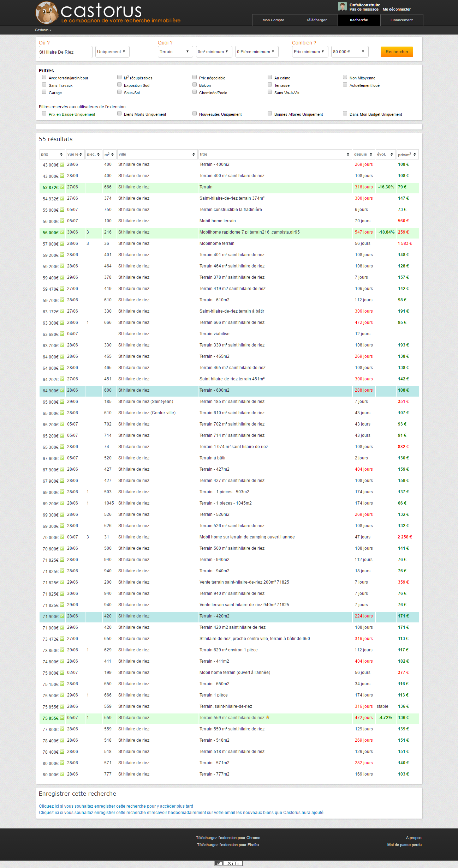
Task: Tick the Dans Mon Budget Uniquement checkbox
Action: click(345, 113)
